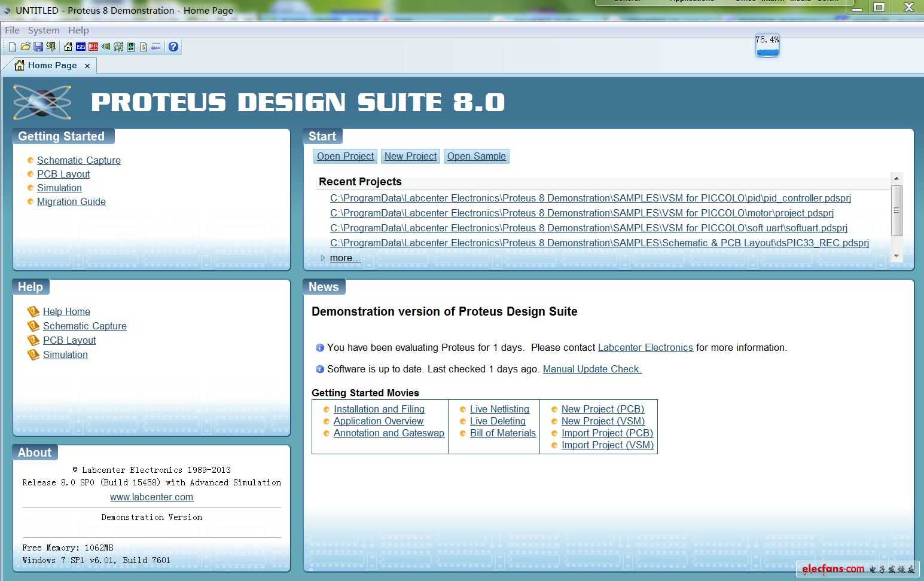
Task: Click the book icon beside Help Simulation
Action: [33, 354]
